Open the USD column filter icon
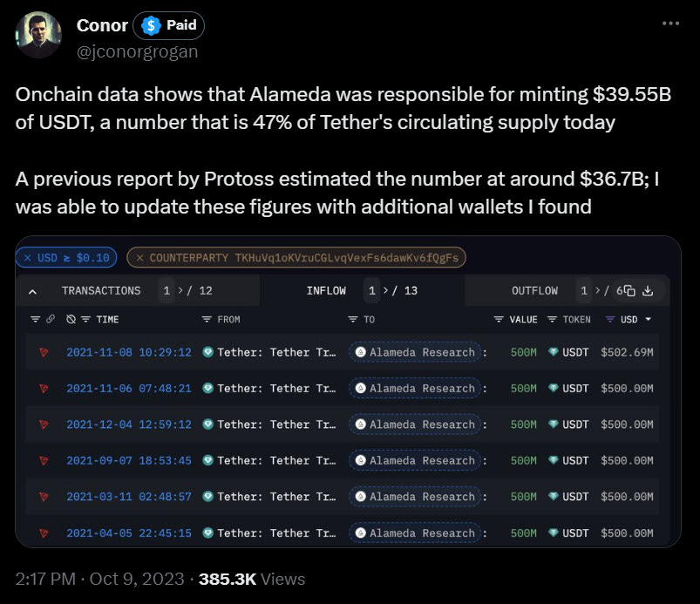This screenshot has width=700, height=604. [x=610, y=319]
